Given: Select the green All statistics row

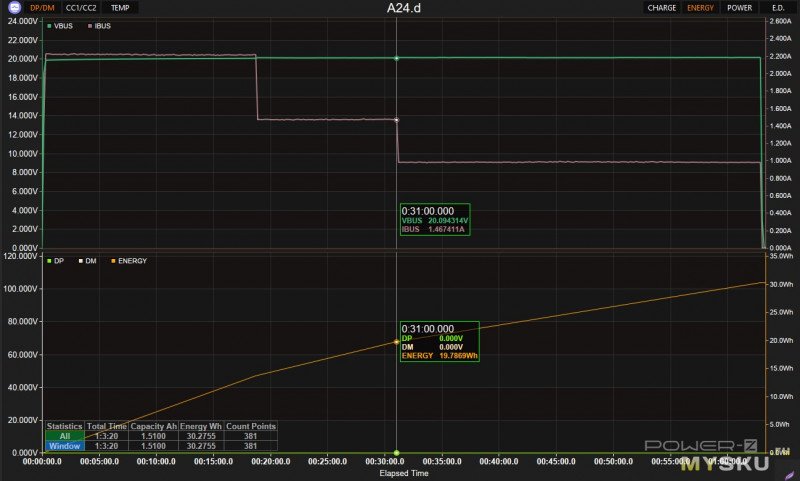Looking at the screenshot, I should coord(64,436).
